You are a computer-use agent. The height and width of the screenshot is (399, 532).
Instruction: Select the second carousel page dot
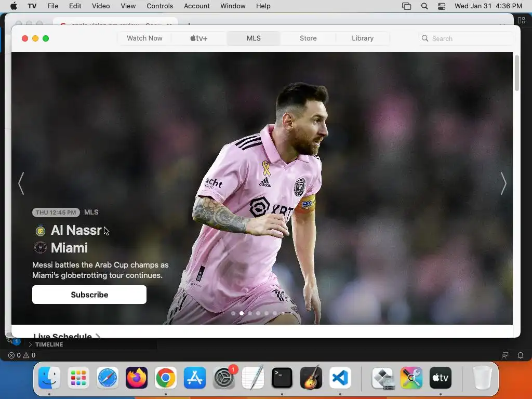242,313
